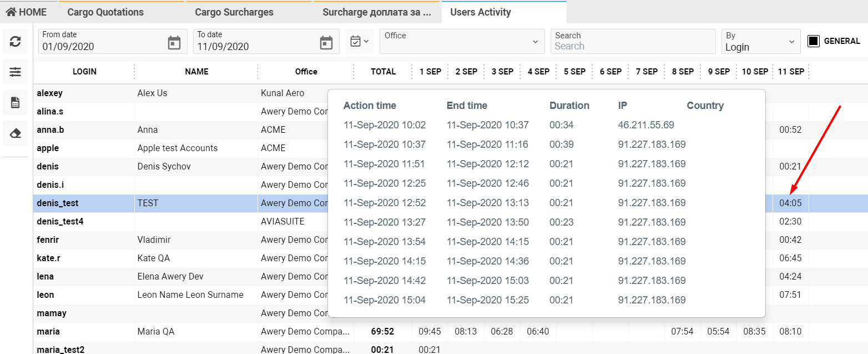Click the export spreadsheet icon

16,102
